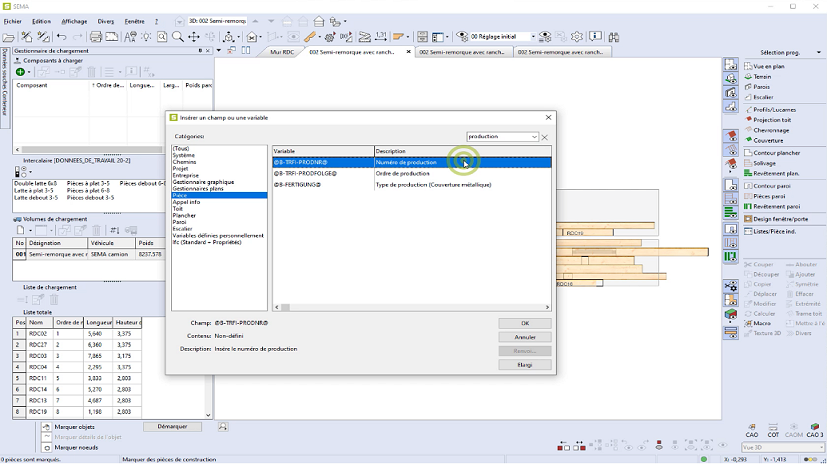Open the Affichage menu
827x464 pixels.
(x=74, y=21)
